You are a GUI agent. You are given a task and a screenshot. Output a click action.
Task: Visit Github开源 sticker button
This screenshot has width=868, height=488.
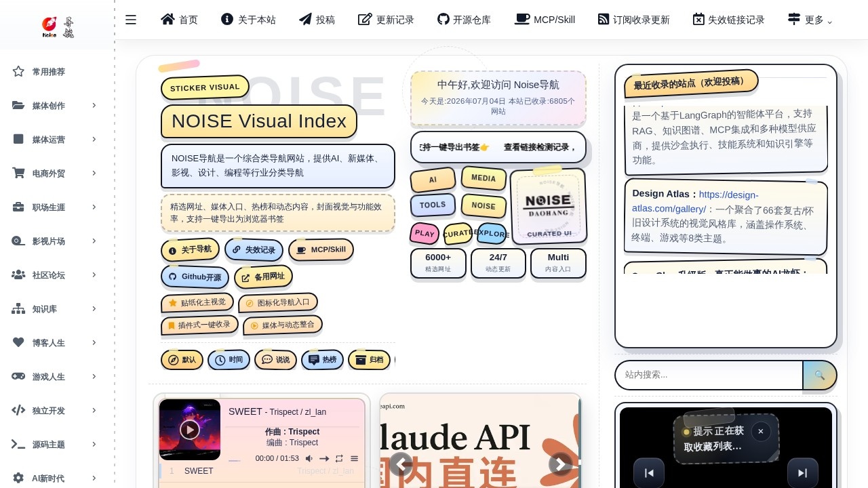(195, 277)
